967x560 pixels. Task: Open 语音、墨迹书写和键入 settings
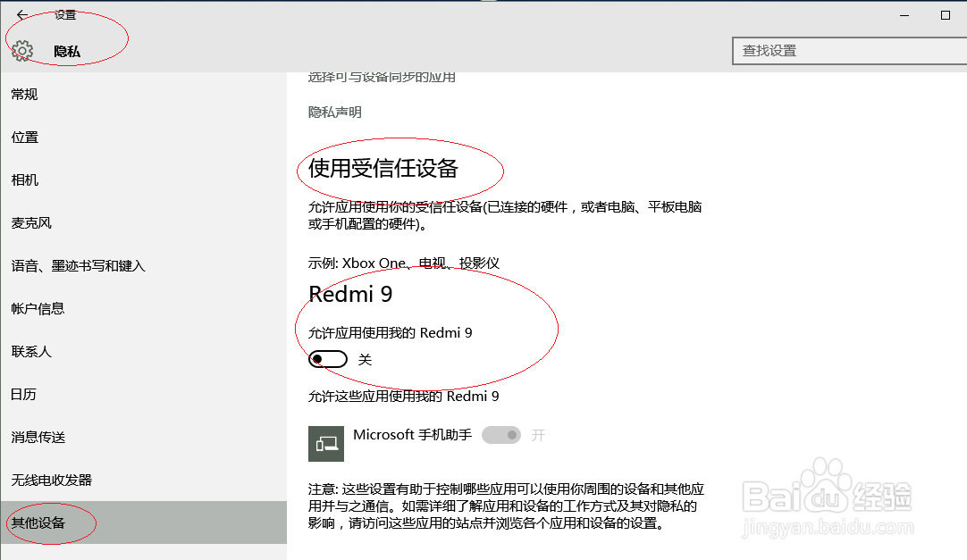pyautogui.click(x=144, y=265)
